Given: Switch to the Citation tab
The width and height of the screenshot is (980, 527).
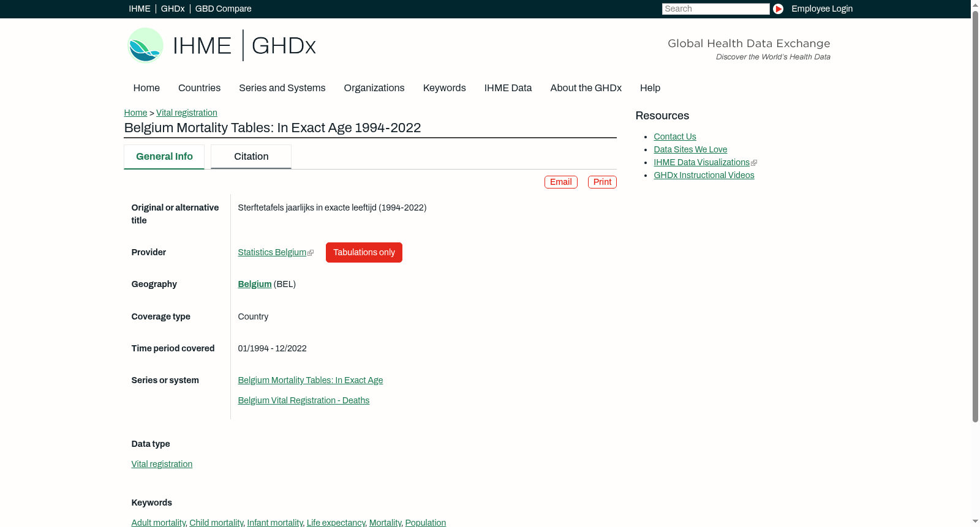Looking at the screenshot, I should coord(251,157).
